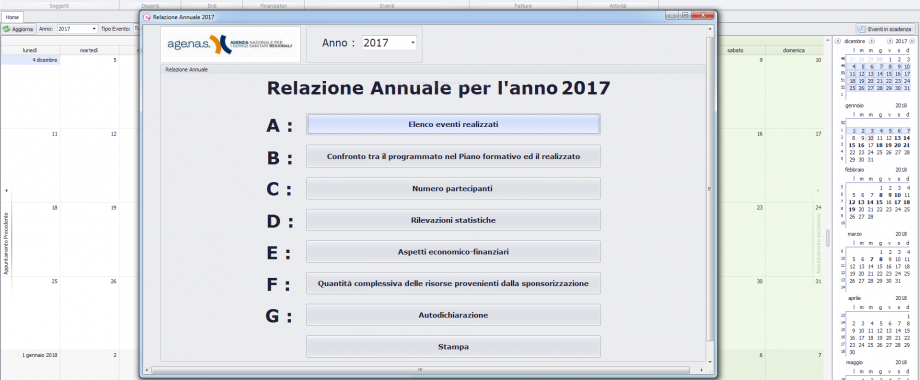Go to previous year before 2017
Screen dimensions: 920x380
890,41
